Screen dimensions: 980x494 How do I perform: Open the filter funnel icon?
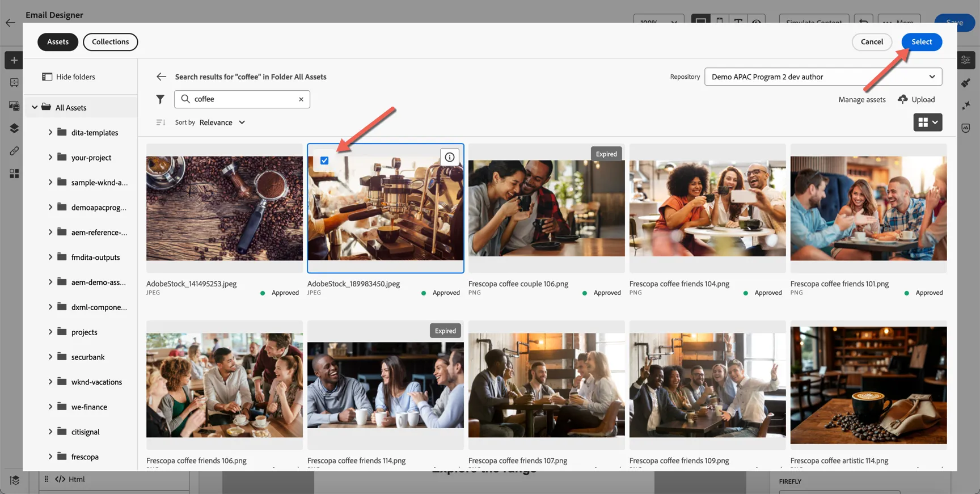click(x=160, y=99)
